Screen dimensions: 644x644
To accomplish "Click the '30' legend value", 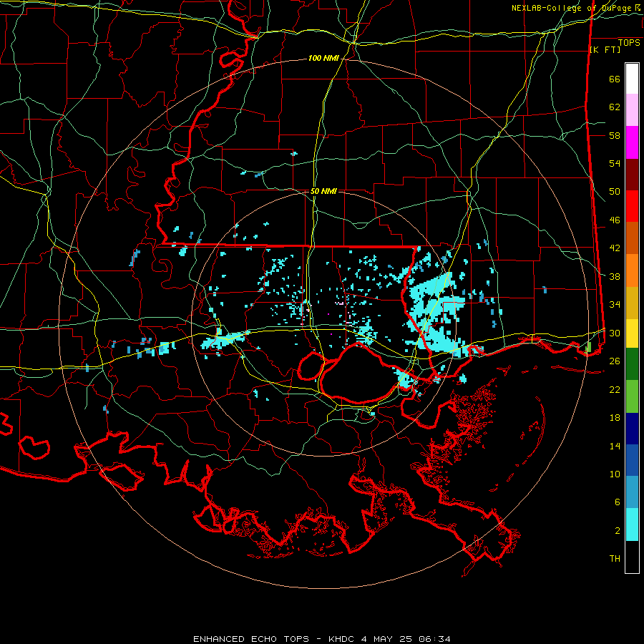I will (615, 333).
